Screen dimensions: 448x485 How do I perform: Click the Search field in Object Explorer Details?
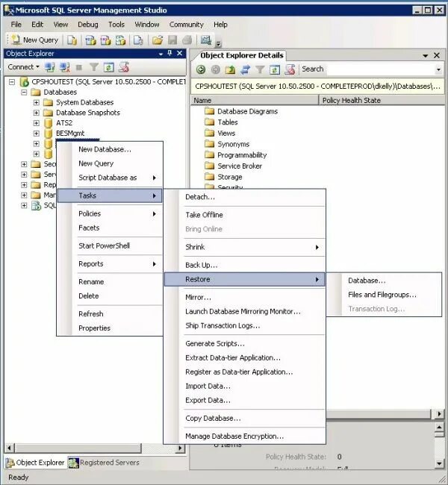click(x=380, y=69)
